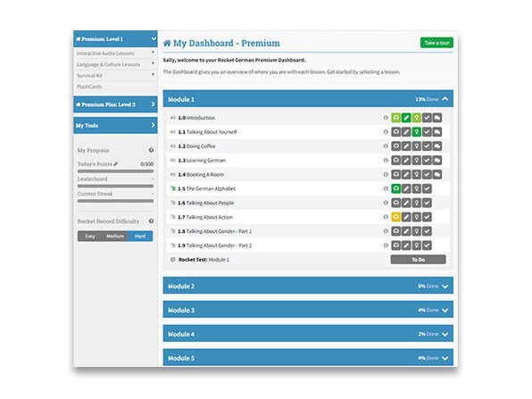Click the To Do button for Rocket Test
Image resolution: width=532 pixels, height=399 pixels.
(x=418, y=260)
